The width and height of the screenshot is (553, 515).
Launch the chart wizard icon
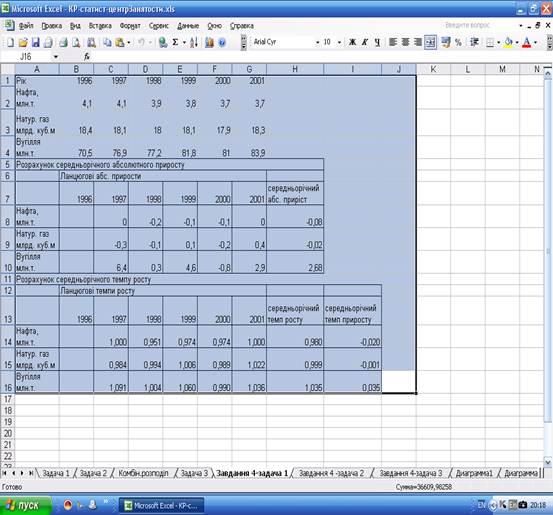tap(209, 42)
